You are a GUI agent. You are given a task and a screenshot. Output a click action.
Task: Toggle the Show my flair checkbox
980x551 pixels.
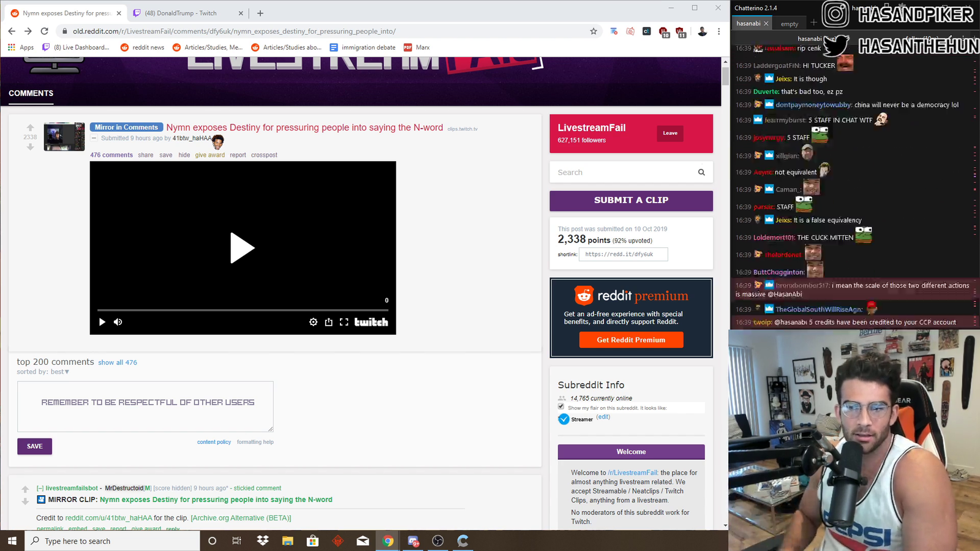(561, 407)
